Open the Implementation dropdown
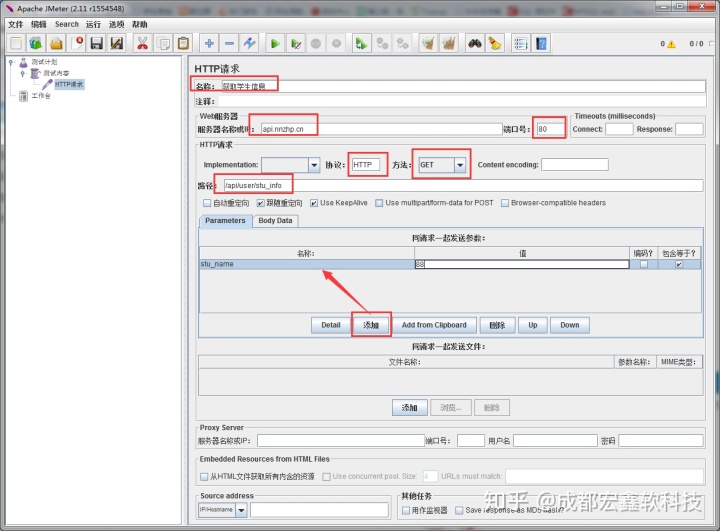The height and width of the screenshot is (531, 720). (x=314, y=165)
